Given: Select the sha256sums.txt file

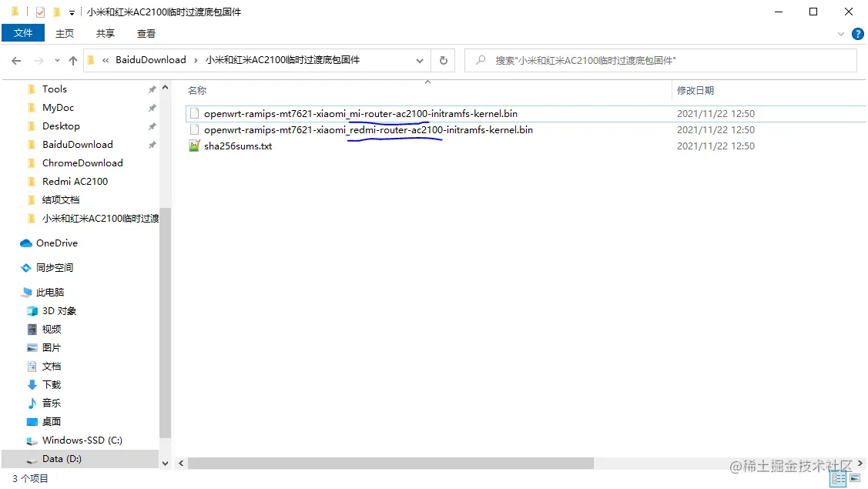Looking at the screenshot, I should pos(238,146).
